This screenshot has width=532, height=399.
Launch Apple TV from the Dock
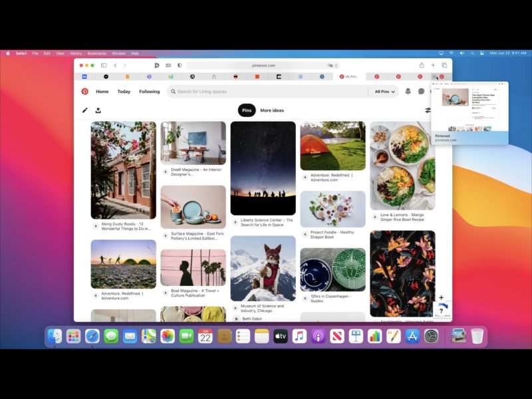(281, 336)
